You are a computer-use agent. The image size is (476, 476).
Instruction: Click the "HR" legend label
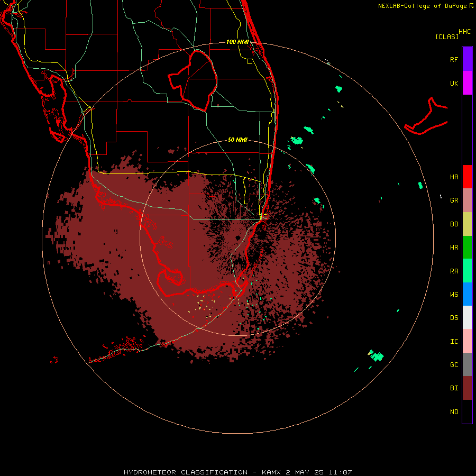point(454,248)
